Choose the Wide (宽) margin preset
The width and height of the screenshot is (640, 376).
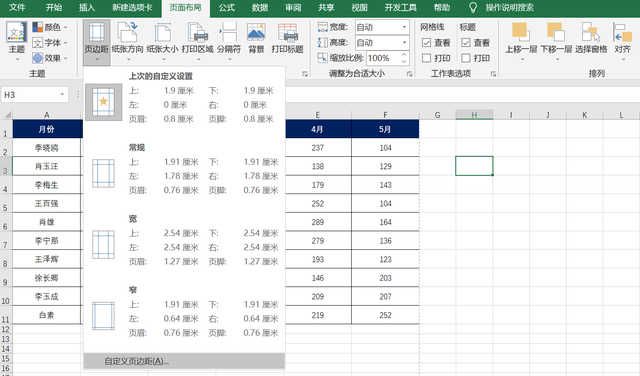pos(184,240)
